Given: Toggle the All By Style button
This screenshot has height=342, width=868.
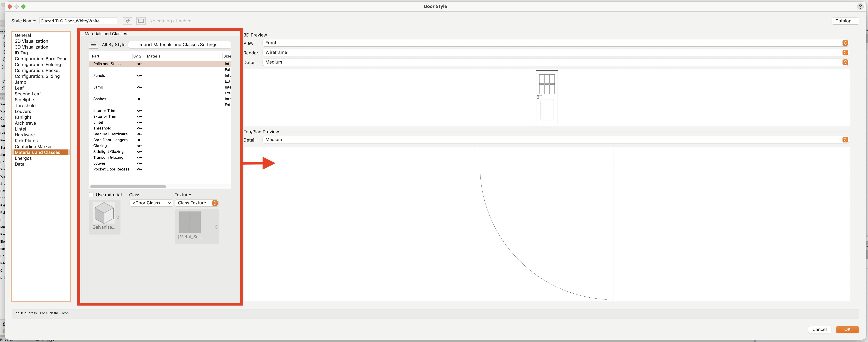Looking at the screenshot, I should (93, 44).
